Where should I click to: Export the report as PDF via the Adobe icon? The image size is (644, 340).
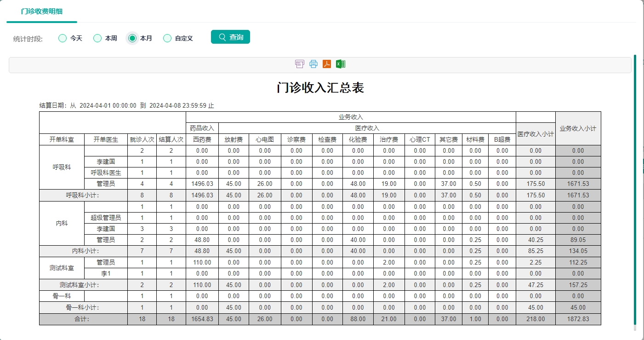(326, 64)
